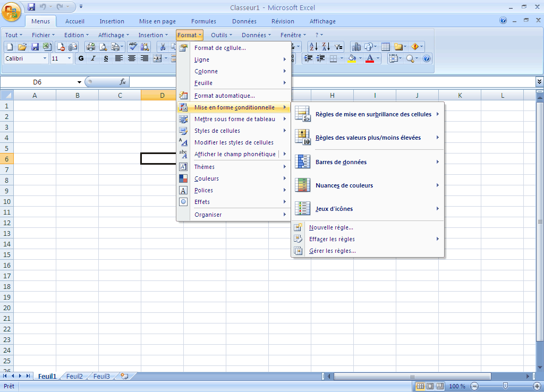544x392 pixels.
Task: Click the red font color A button
Action: point(370,58)
